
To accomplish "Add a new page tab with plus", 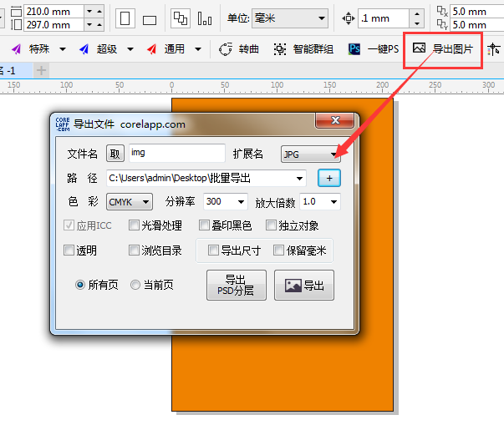I will click(41, 70).
